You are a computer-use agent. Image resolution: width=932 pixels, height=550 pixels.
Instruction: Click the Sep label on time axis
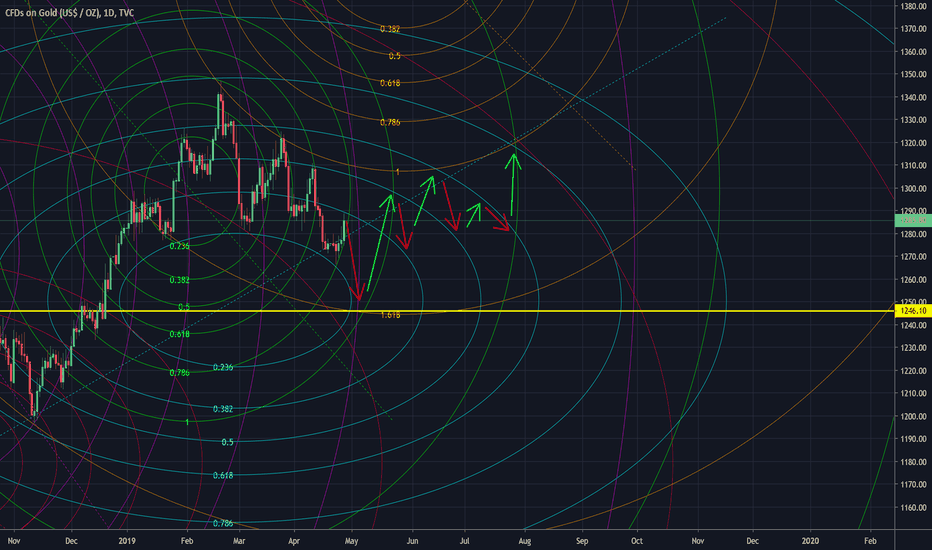click(x=582, y=541)
